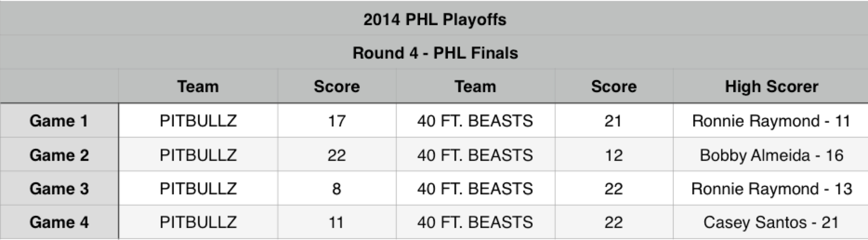Click the Game 1 row header
868x240 pixels.
pos(59,121)
